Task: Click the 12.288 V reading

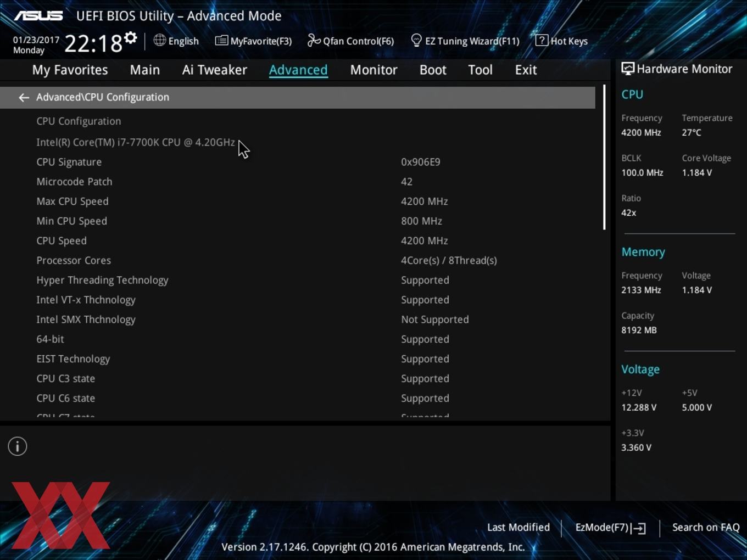Action: pos(639,407)
